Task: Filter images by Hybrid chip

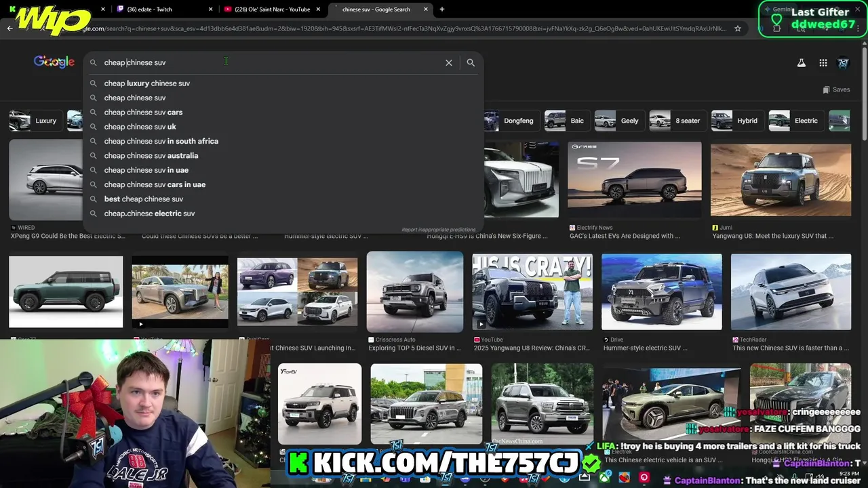Action: (x=736, y=121)
